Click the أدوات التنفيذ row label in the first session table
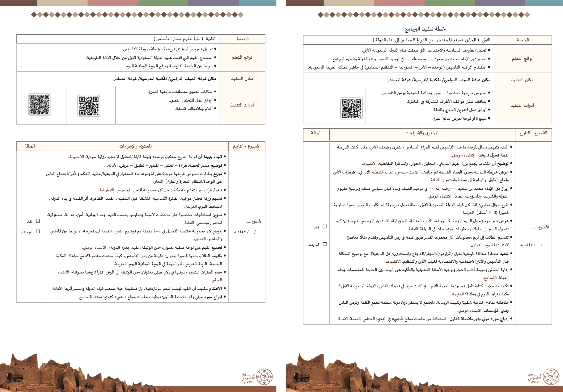 (x=522, y=105)
